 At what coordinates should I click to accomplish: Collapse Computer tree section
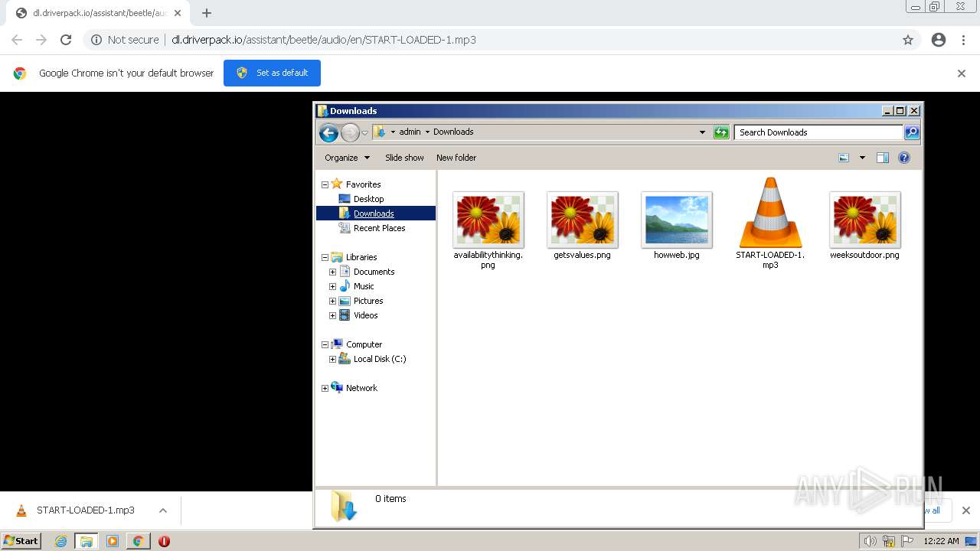[x=325, y=344]
